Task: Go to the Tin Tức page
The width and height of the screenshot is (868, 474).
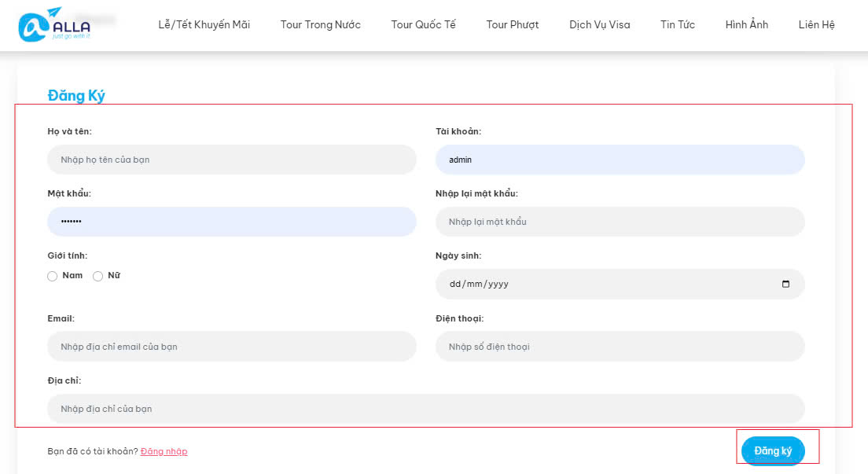Action: click(x=678, y=25)
